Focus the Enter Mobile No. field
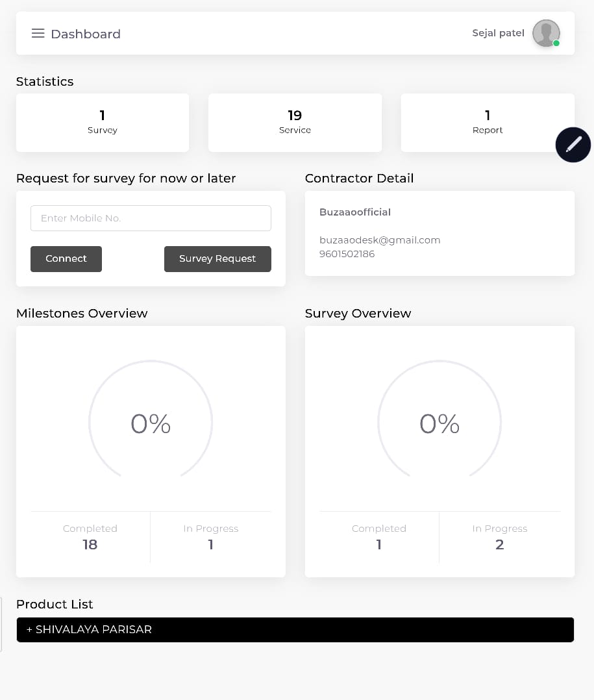The image size is (594, 700). [151, 218]
